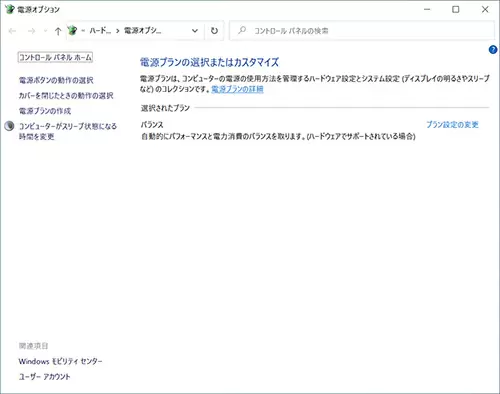Expand the address bar history dropdown

pos(195,31)
